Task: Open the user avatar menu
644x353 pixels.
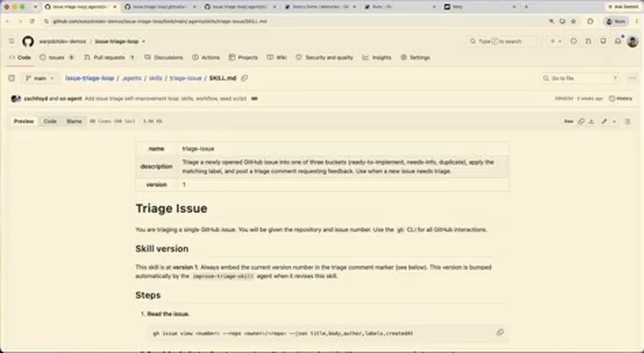Action: [x=632, y=41]
